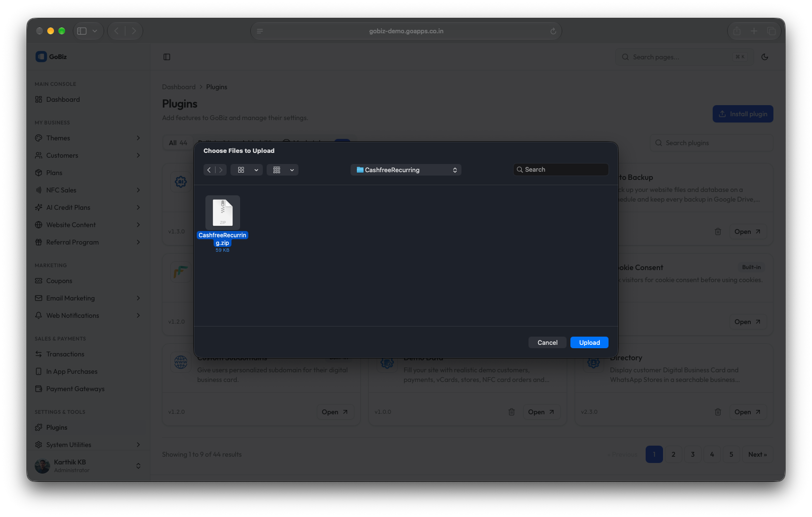Screen dimensions: 812x517
Task: Click the Dashboard breadcrumb link
Action: 179,87
